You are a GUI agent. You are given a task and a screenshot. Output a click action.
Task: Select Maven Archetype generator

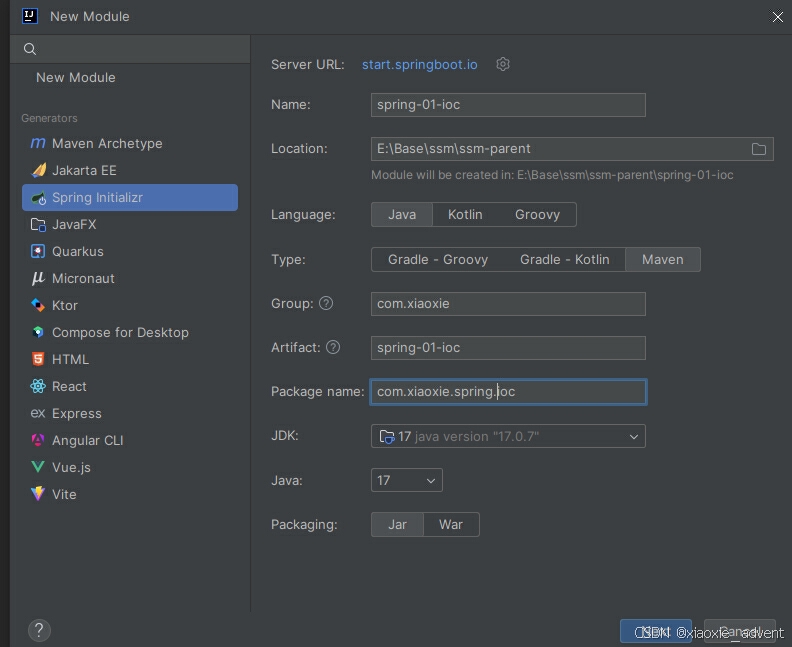pyautogui.click(x=130, y=143)
